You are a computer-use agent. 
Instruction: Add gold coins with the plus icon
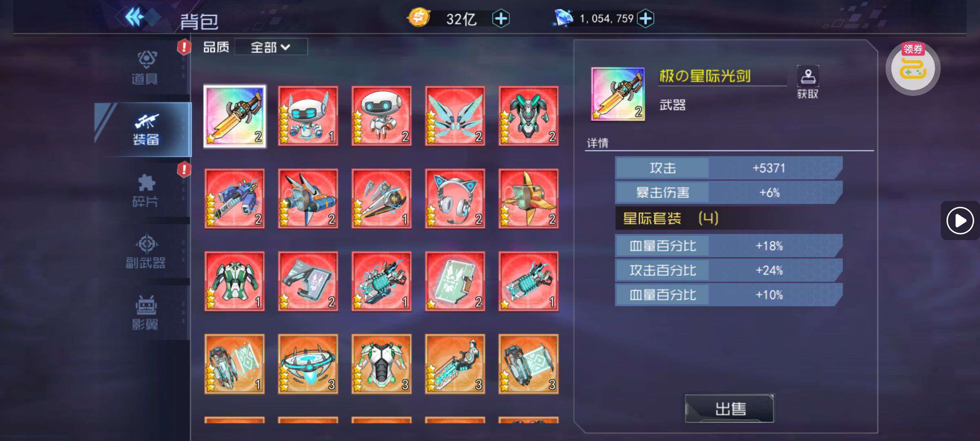(x=501, y=19)
